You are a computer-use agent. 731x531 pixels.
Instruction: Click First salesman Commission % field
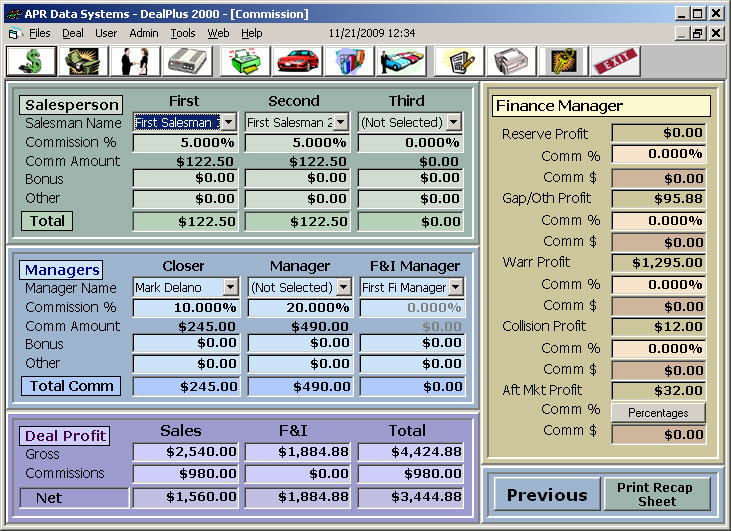(x=186, y=143)
